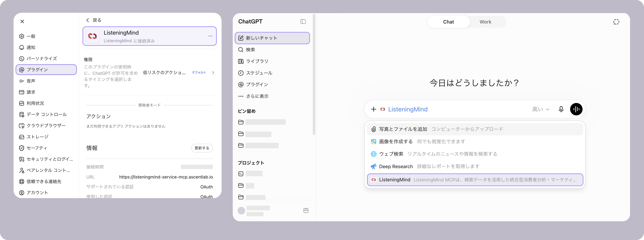Click the 更新する refresh button
The width and height of the screenshot is (644, 240).
tap(202, 148)
